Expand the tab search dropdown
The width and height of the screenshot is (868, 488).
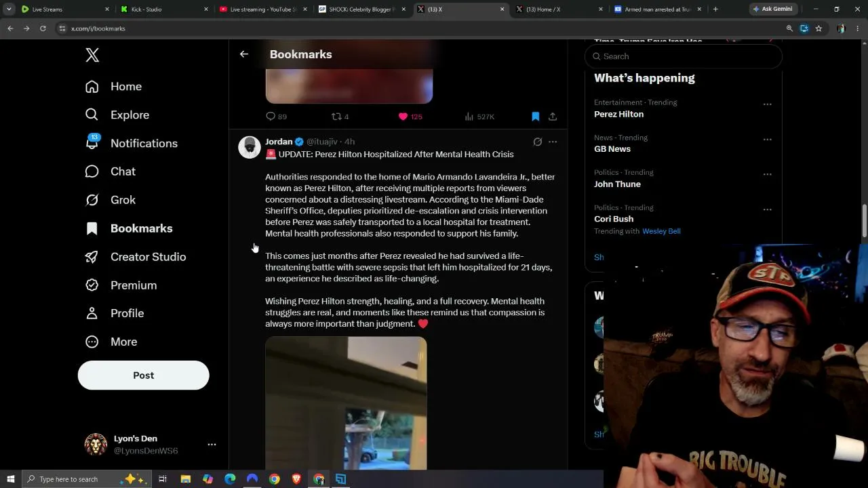(9, 9)
